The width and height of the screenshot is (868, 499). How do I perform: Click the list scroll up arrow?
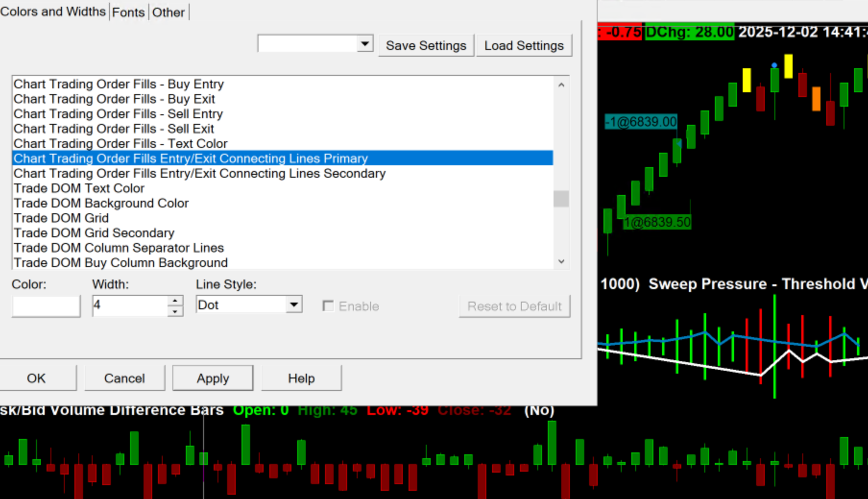561,85
